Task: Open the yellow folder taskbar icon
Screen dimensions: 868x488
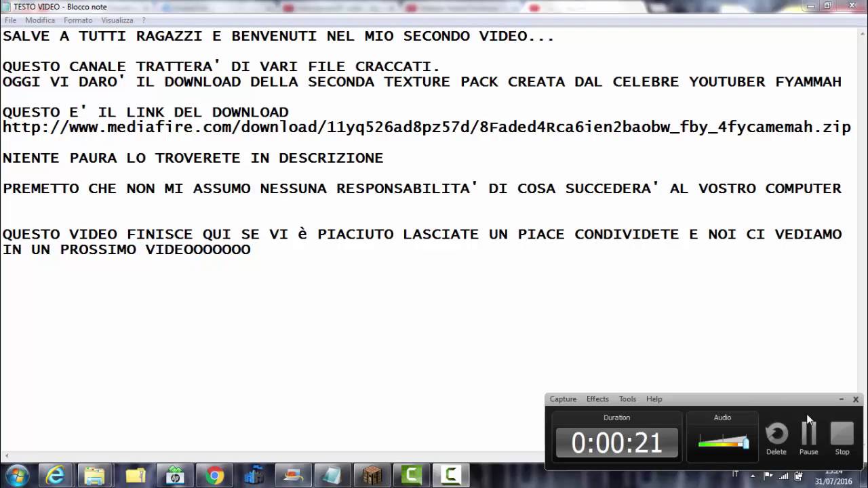Action: [135, 476]
